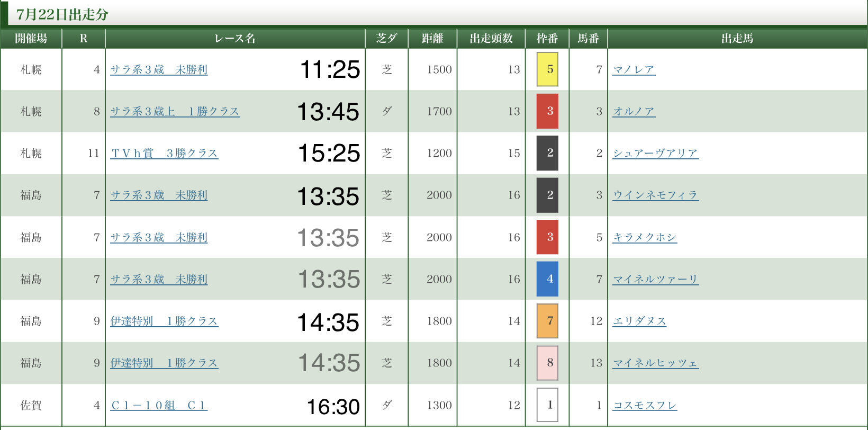Screen dimensions: 868x430
Task: Select the キラメクホシ horse link
Action: tap(645, 237)
